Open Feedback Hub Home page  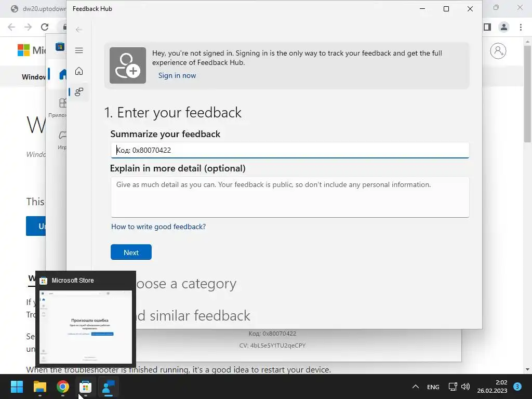click(x=79, y=71)
